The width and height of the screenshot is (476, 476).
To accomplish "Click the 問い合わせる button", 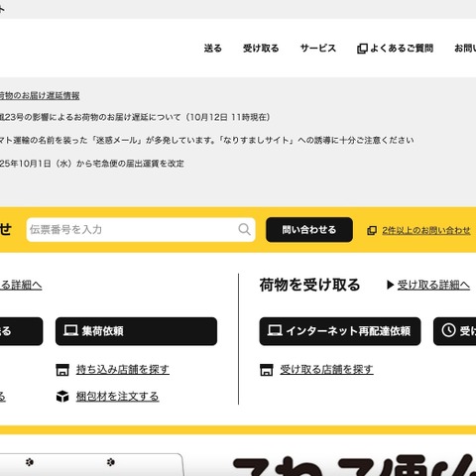I will click(309, 229).
